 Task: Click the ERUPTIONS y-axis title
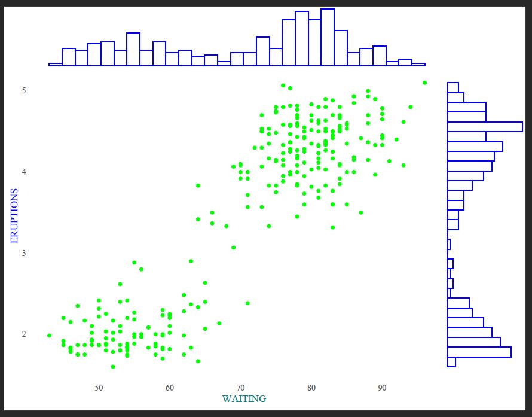[14, 215]
